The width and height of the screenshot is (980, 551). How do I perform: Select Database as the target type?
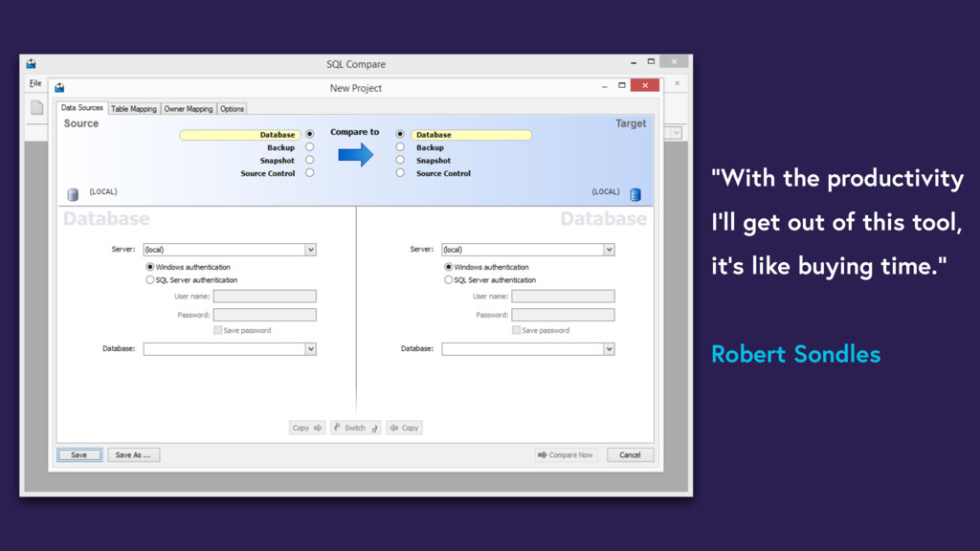tap(400, 134)
